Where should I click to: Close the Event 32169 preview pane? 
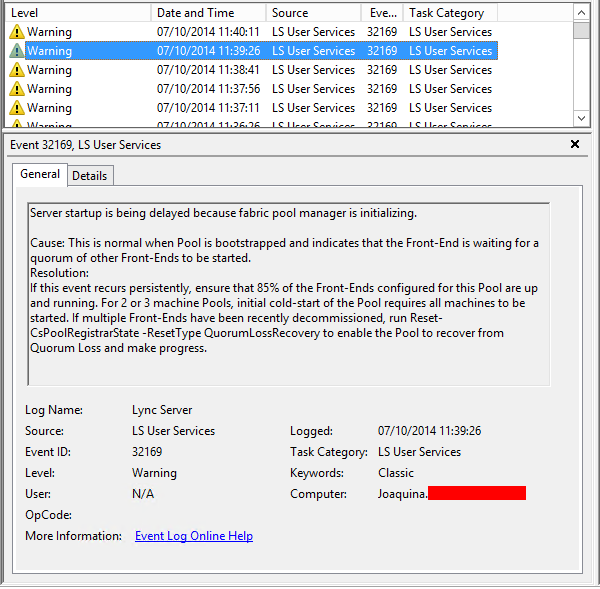pos(575,144)
